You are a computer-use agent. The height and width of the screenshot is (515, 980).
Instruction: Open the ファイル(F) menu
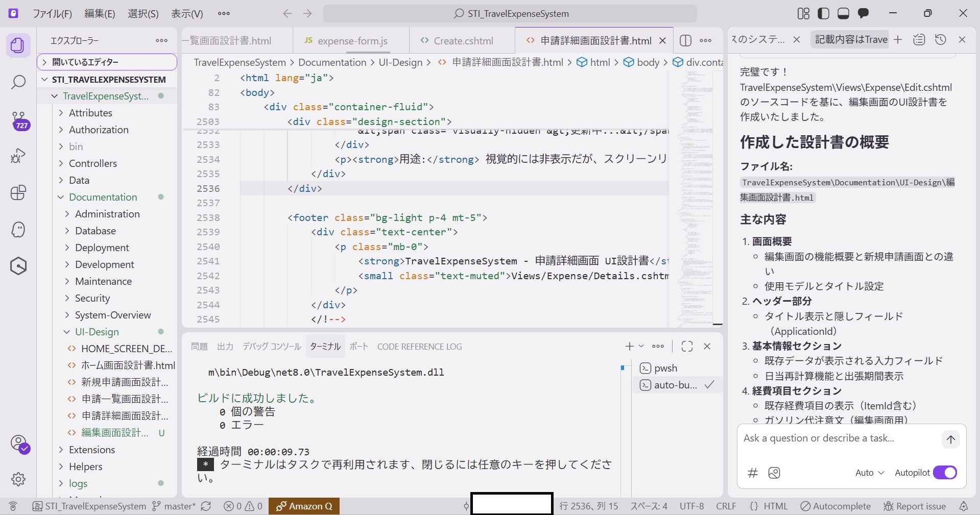coord(52,14)
